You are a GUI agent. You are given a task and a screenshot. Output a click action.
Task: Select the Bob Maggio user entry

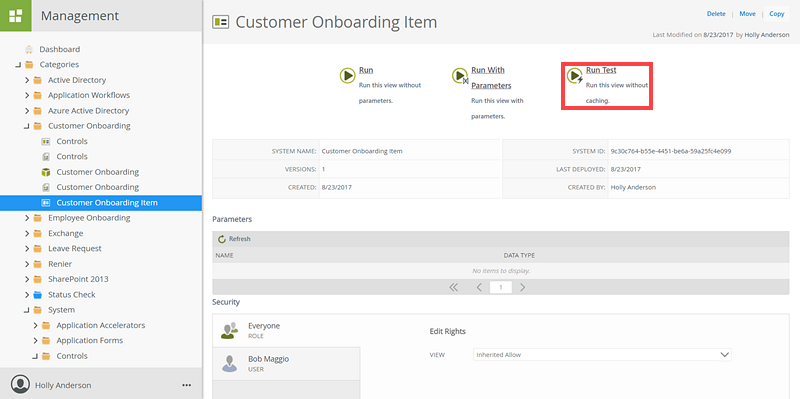pyautogui.click(x=286, y=363)
